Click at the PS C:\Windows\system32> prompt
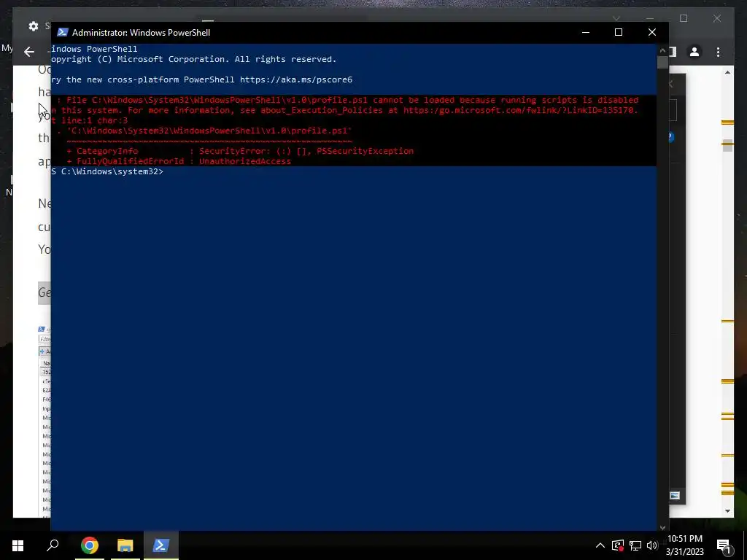The image size is (747, 560). (x=107, y=171)
